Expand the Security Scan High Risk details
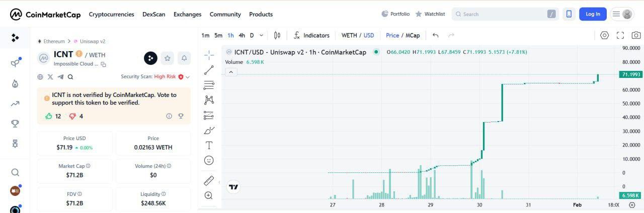The height and width of the screenshot is (213, 644). (188, 77)
